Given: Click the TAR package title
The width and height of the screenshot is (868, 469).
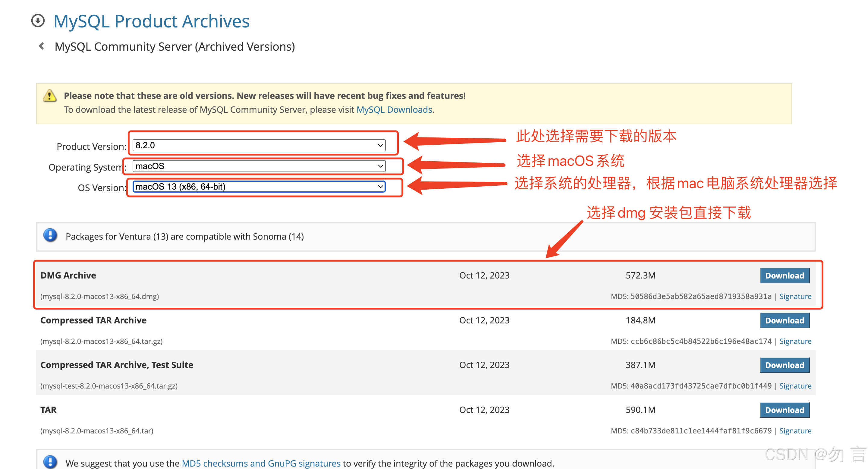Looking at the screenshot, I should (49, 410).
